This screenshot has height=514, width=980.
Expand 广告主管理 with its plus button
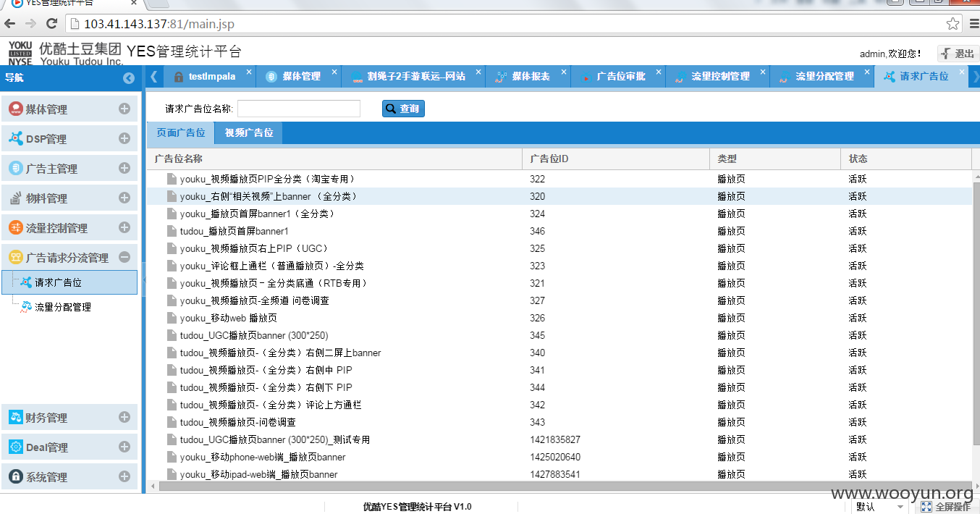(x=124, y=168)
